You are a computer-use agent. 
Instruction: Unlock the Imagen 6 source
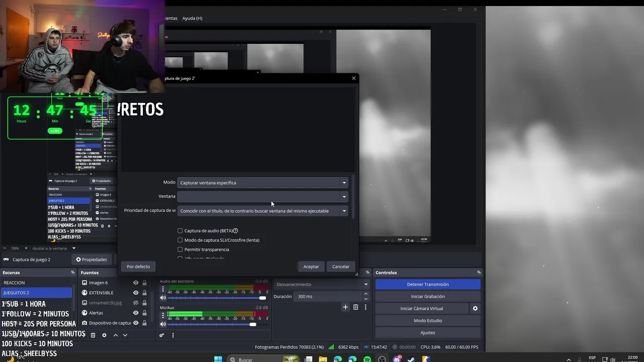tap(144, 283)
